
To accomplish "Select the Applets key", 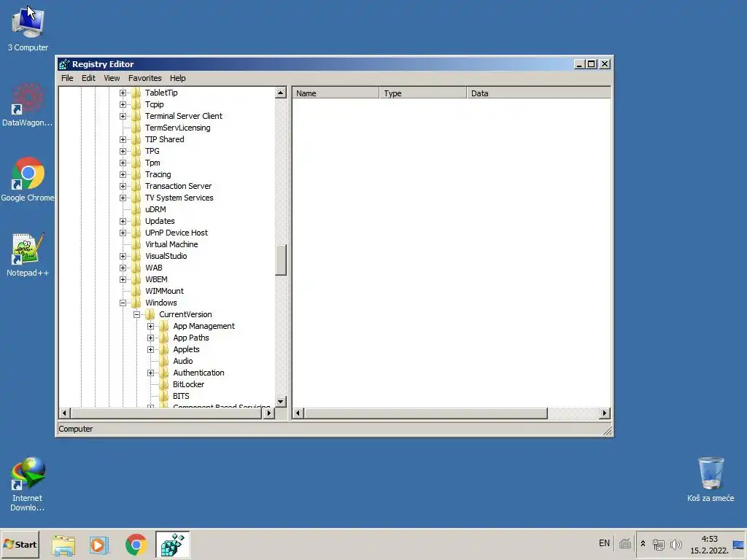I will point(186,349).
